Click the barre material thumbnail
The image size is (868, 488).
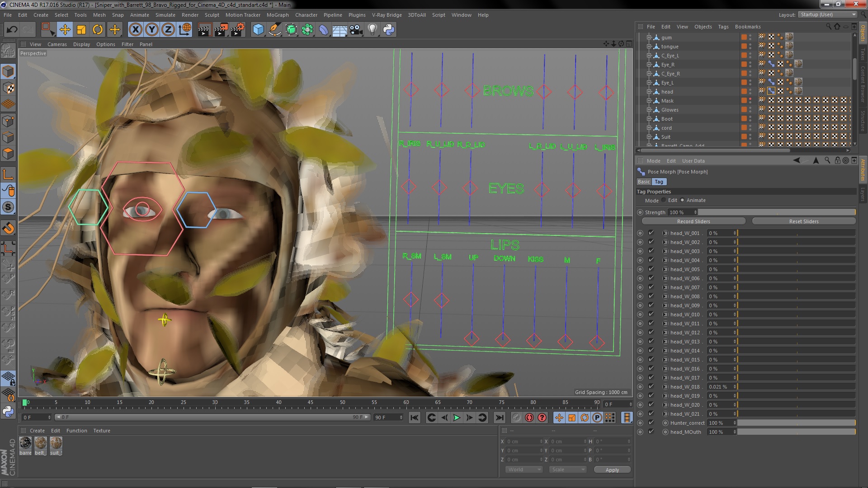(26, 443)
